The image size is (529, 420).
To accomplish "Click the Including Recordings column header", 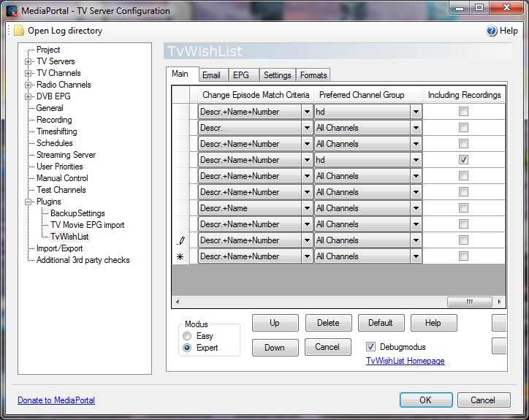I will tap(464, 95).
